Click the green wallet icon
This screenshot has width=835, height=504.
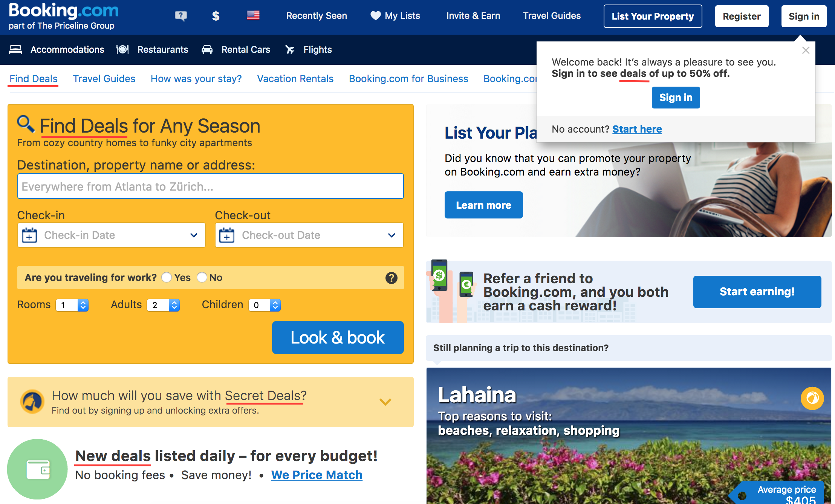[x=38, y=469]
